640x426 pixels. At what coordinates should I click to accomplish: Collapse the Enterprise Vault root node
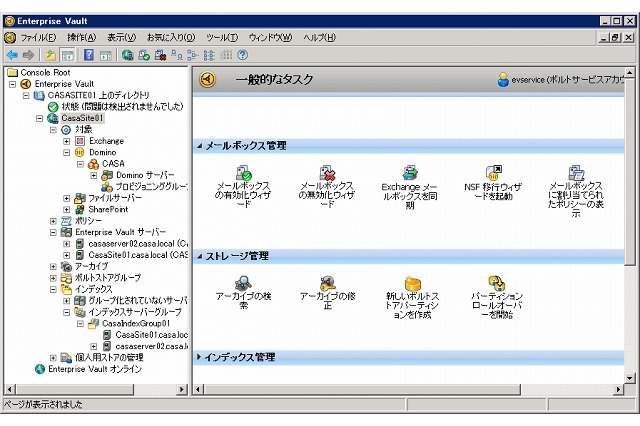pyautogui.click(x=13, y=84)
